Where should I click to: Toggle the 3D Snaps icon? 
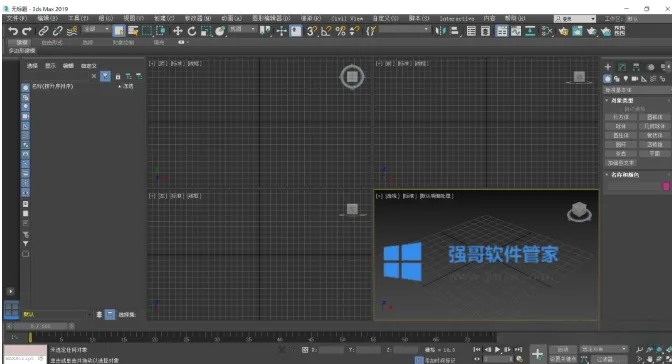[312, 31]
